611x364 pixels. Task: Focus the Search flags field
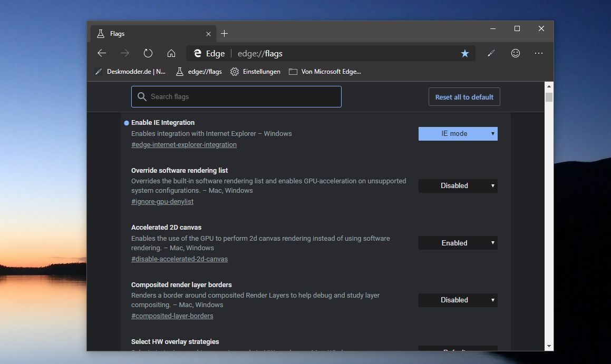tap(236, 96)
